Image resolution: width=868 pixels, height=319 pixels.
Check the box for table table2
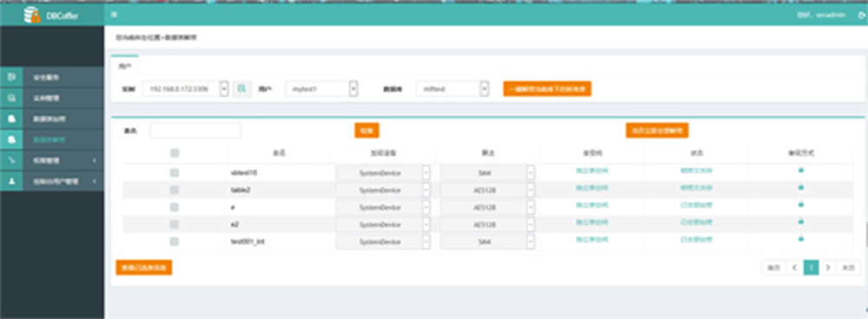(174, 190)
